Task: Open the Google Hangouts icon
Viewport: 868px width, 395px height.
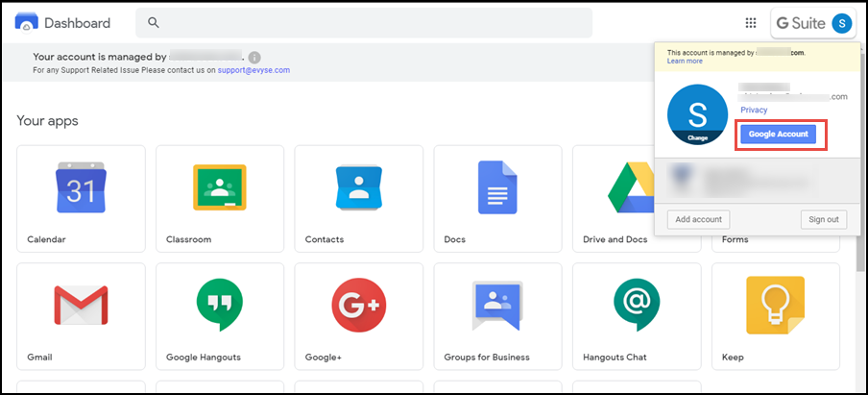Action: pos(220,305)
